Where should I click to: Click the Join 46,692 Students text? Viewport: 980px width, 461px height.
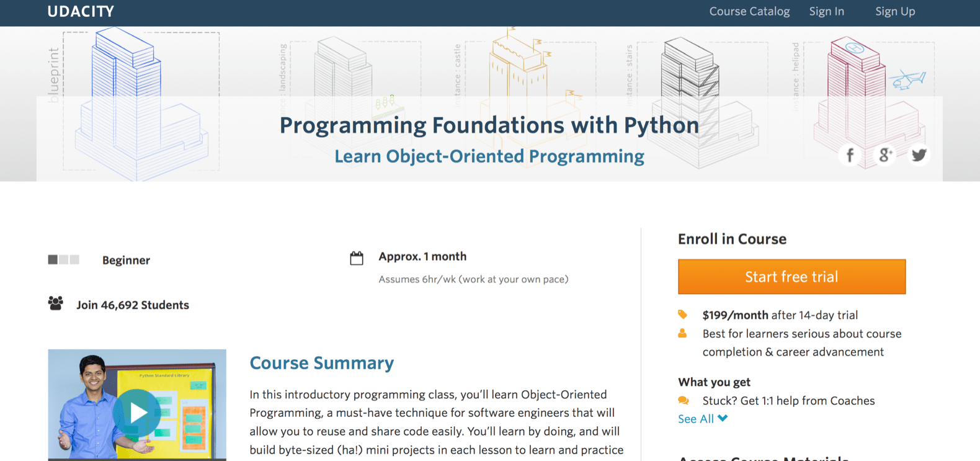[x=133, y=305]
